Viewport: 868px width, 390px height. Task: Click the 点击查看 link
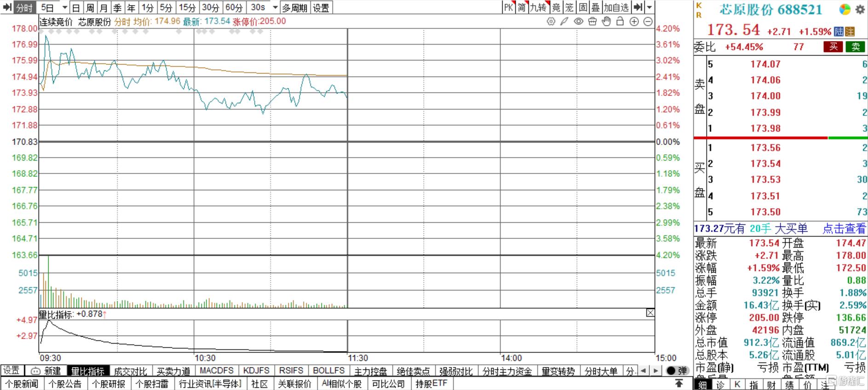(844, 228)
